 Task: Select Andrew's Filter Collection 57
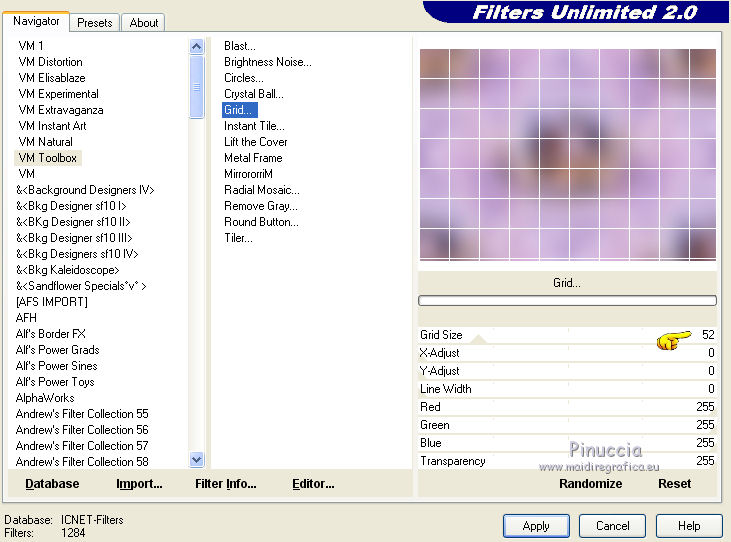tap(82, 446)
